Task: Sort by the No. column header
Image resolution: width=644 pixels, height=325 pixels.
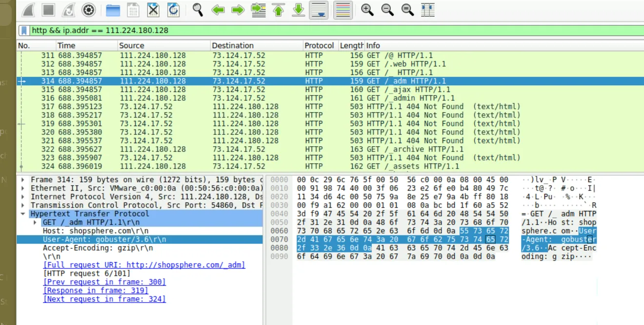Action: [36, 45]
